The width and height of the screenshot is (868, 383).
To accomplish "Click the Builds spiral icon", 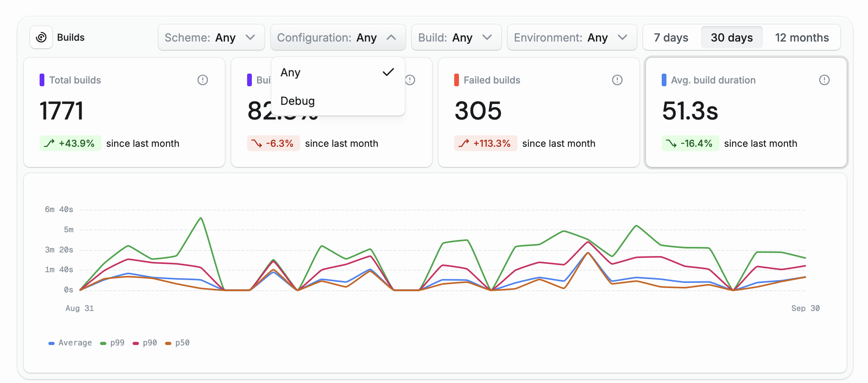I will (41, 38).
